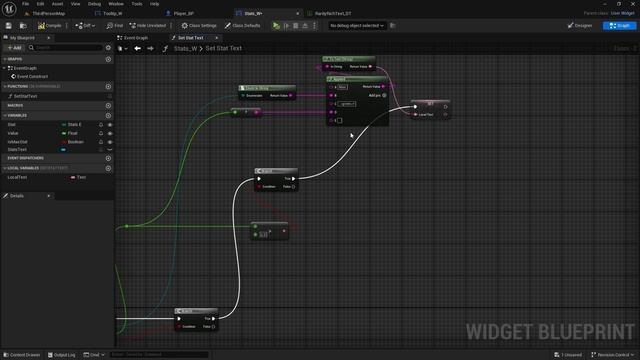This screenshot has width=640, height=360.
Task: Open graph bookmarks dropdown
Action: [122, 49]
